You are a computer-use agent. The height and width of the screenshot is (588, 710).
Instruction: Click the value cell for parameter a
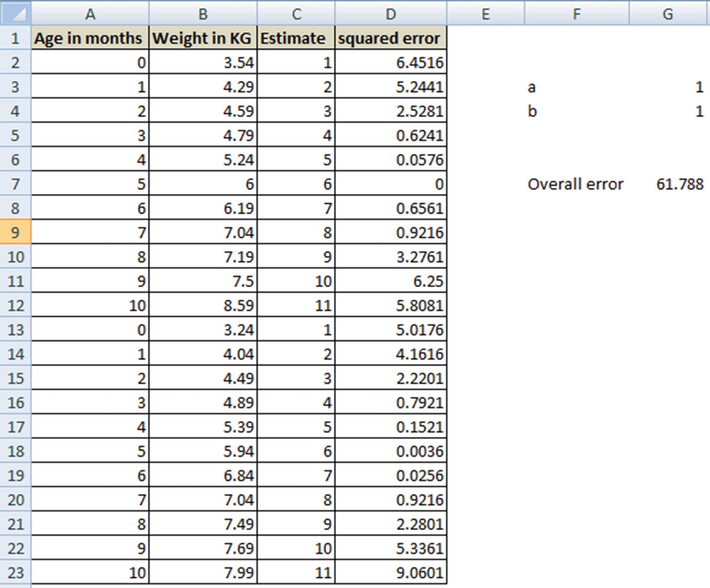668,87
